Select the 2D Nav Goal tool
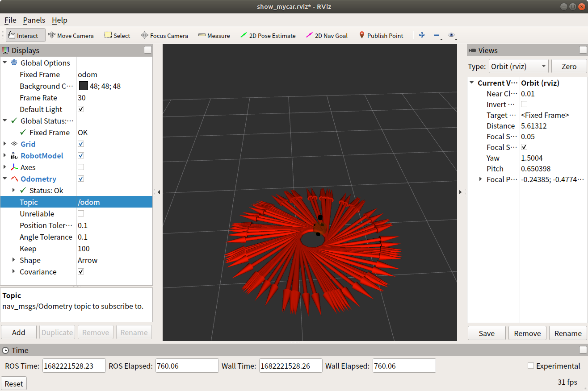Image resolution: width=588 pixels, height=391 pixels. point(327,36)
